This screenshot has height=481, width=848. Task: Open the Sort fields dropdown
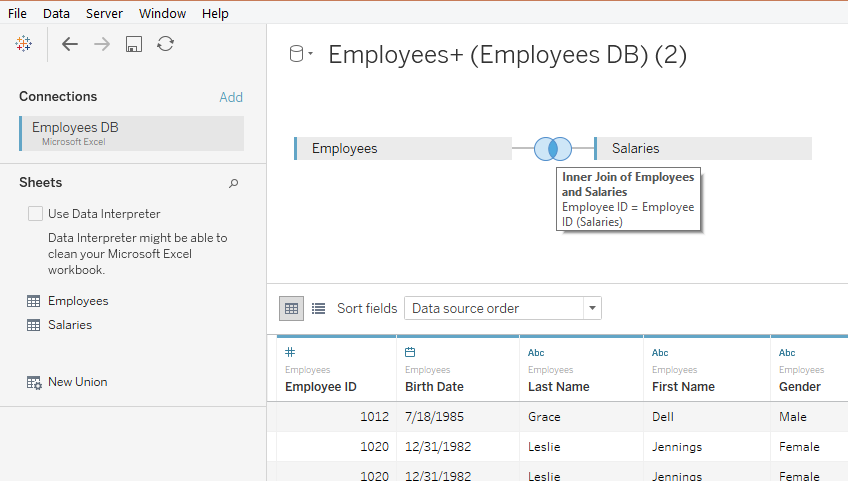click(x=503, y=308)
